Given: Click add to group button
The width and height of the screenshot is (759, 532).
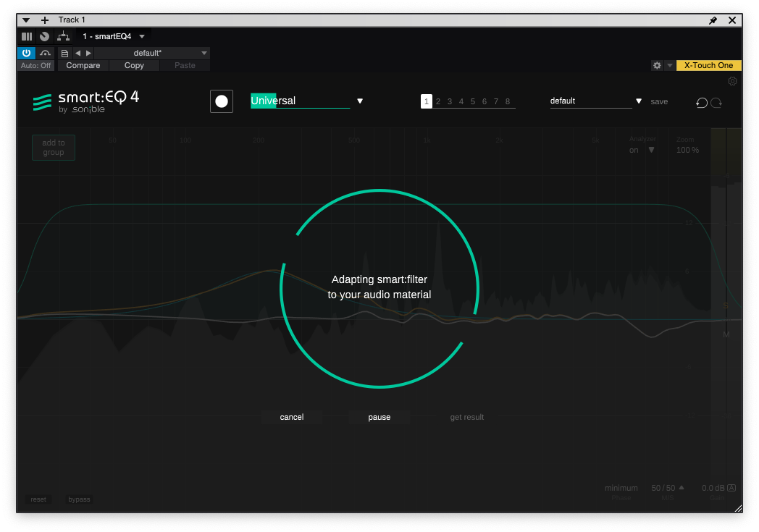Looking at the screenshot, I should [x=54, y=148].
